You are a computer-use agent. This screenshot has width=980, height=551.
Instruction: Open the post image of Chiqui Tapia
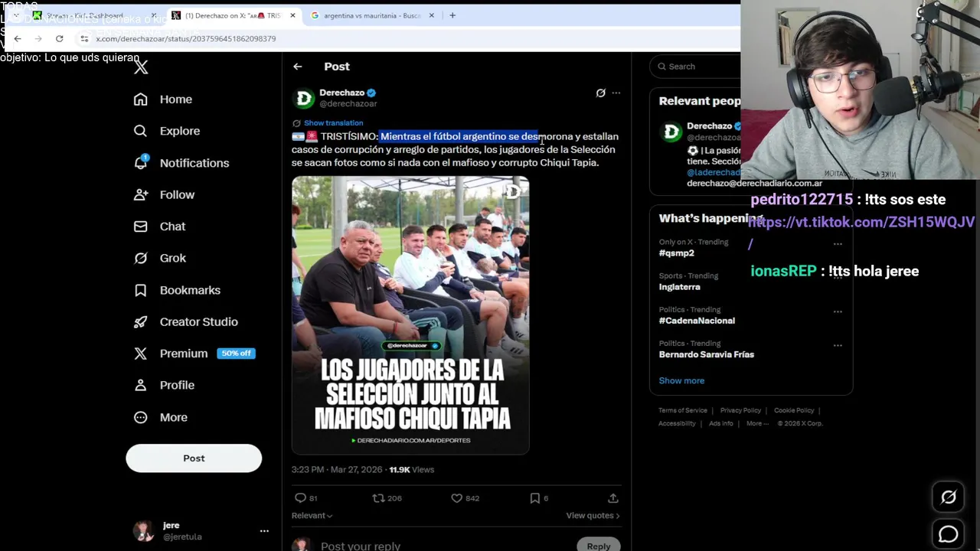click(410, 315)
